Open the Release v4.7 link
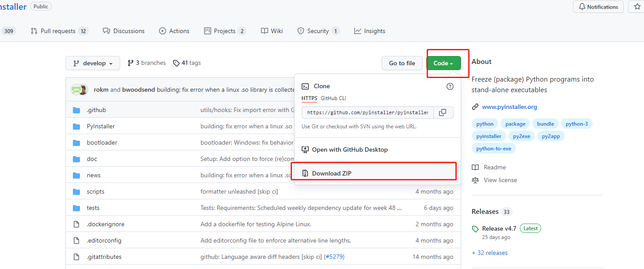Screen dimensions: 644x269 499,228
